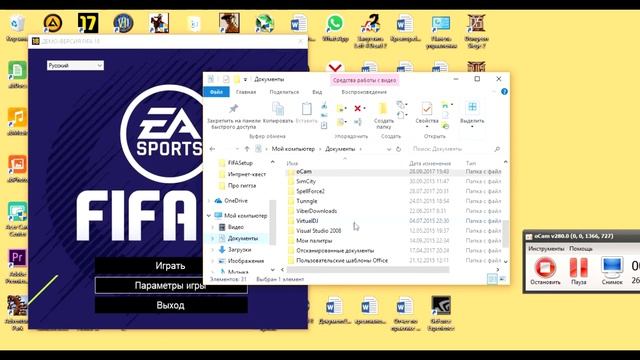Click the horizontal scrollbar in the file list
The image size is (640, 360).
coord(368,269)
